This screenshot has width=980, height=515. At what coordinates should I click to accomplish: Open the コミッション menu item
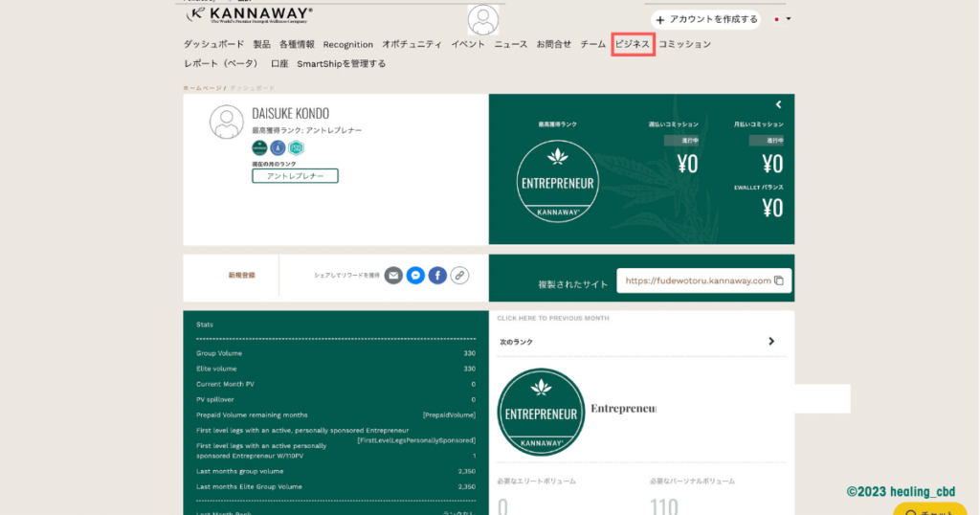pos(684,44)
